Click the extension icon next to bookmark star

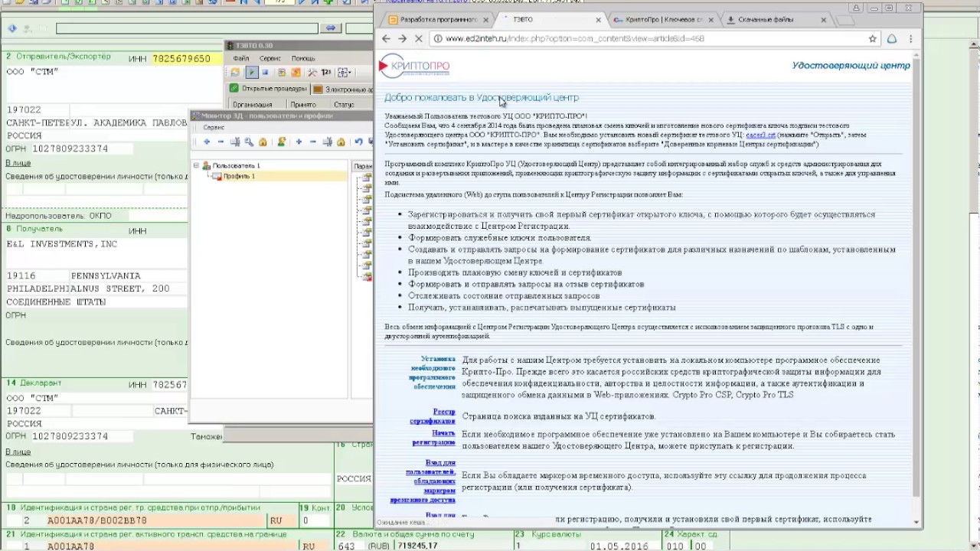coord(892,38)
